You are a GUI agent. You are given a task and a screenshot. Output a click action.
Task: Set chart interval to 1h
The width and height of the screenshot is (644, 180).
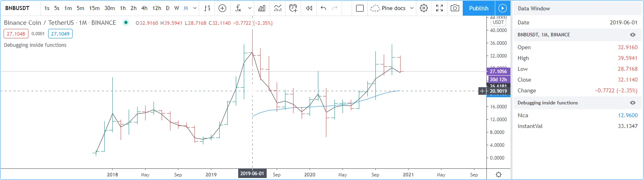coord(123,8)
